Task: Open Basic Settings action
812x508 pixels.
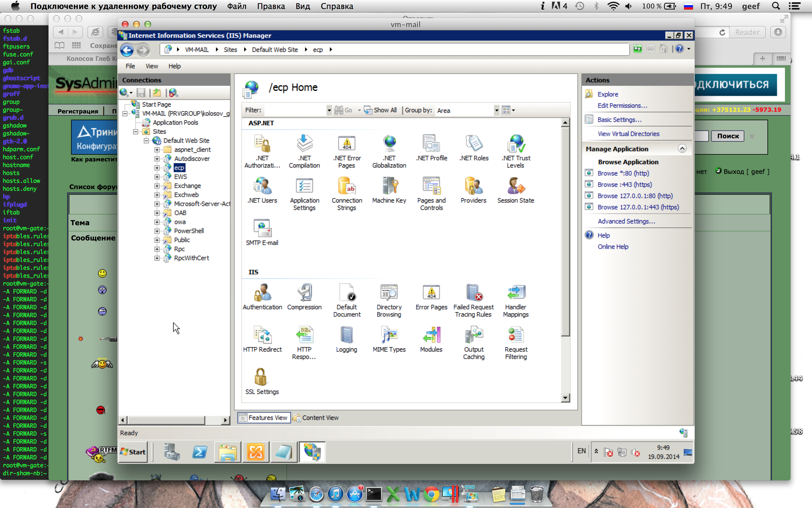Action: [619, 120]
